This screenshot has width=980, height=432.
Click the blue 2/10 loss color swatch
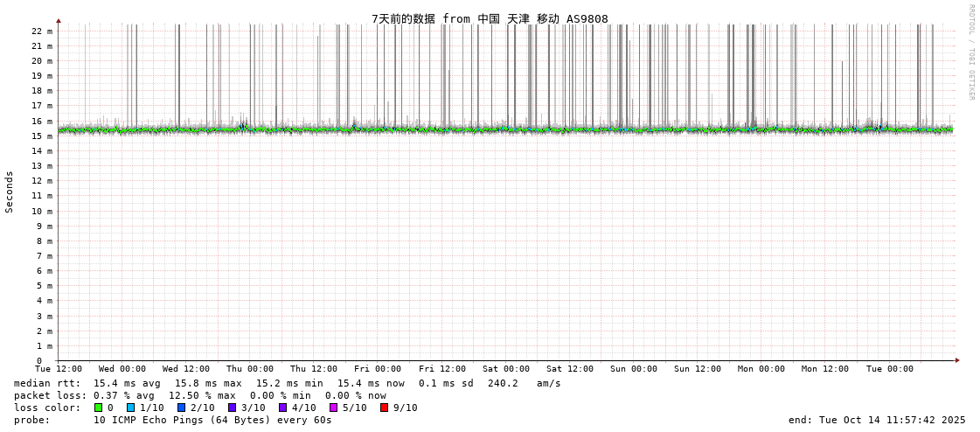[x=181, y=408]
